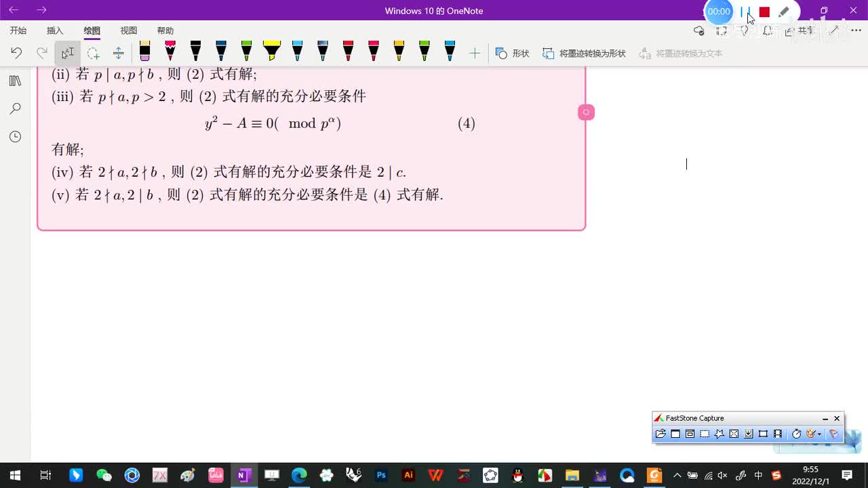The height and width of the screenshot is (488, 868).
Task: Set FastStone capture delay timer
Action: (x=797, y=434)
